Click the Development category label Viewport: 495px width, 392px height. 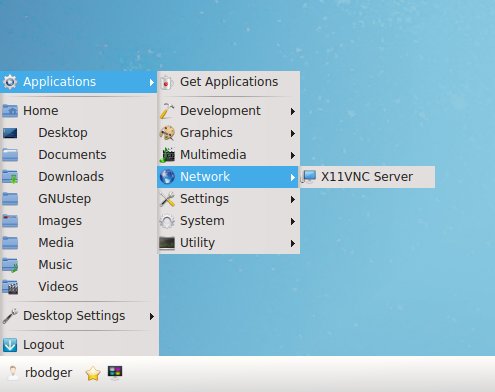click(220, 111)
